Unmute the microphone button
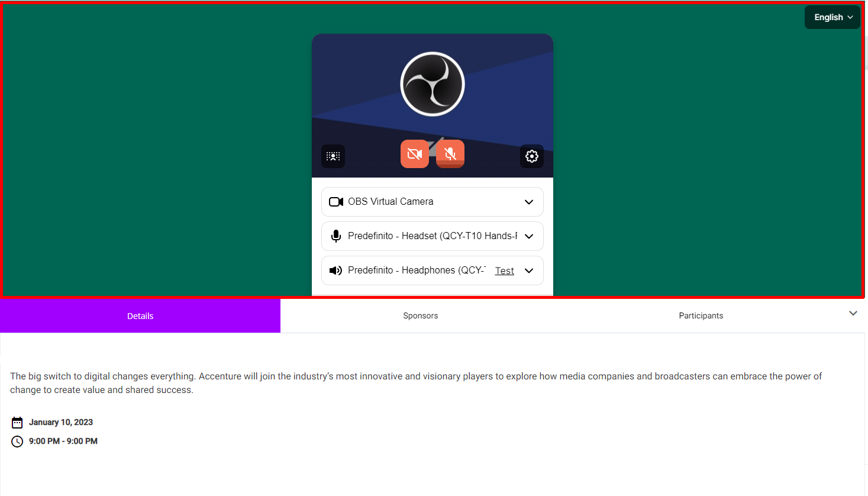 click(x=450, y=154)
